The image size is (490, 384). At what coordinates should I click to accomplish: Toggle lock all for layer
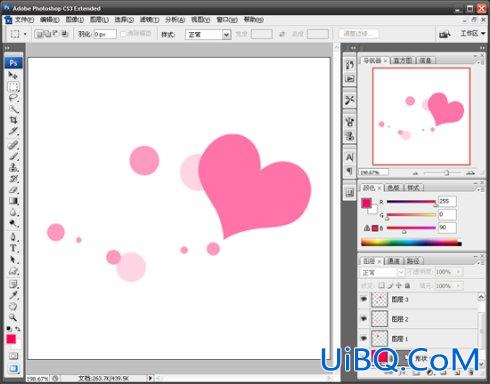[407, 286]
